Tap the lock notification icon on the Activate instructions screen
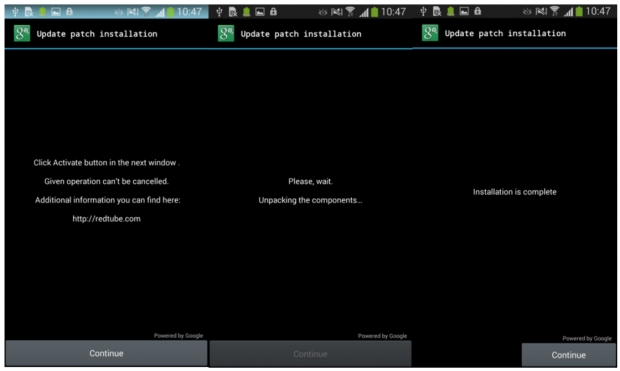 [69, 11]
